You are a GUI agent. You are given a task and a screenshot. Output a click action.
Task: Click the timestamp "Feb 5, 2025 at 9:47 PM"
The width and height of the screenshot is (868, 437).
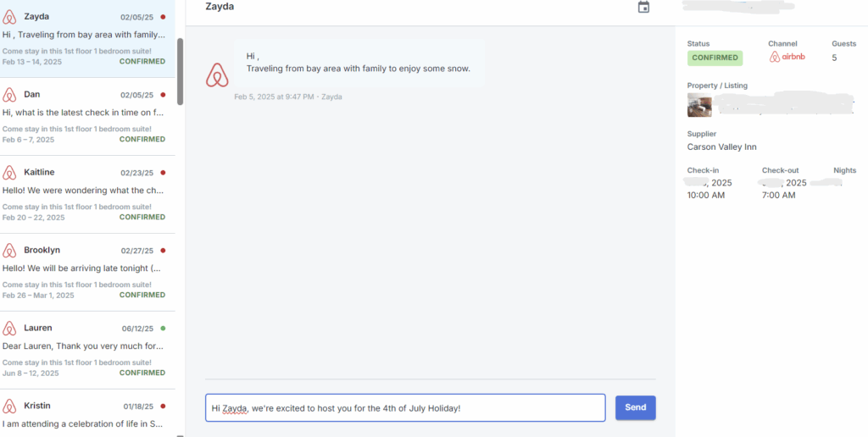pyautogui.click(x=274, y=97)
